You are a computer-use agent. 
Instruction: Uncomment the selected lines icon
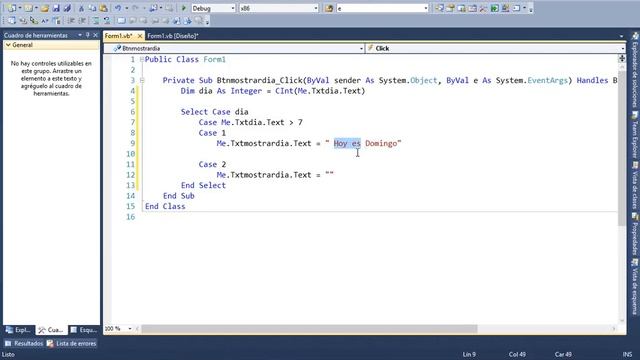click(x=107, y=20)
